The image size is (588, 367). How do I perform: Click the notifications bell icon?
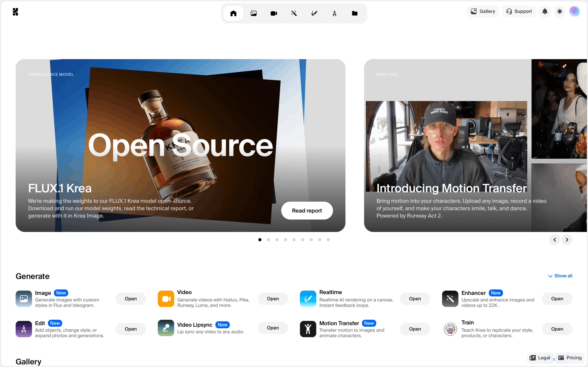[x=545, y=11]
